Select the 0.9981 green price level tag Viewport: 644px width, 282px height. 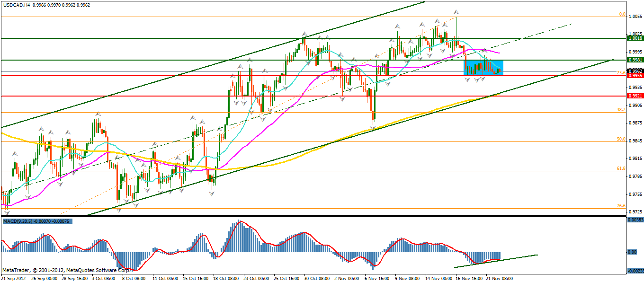(635, 60)
